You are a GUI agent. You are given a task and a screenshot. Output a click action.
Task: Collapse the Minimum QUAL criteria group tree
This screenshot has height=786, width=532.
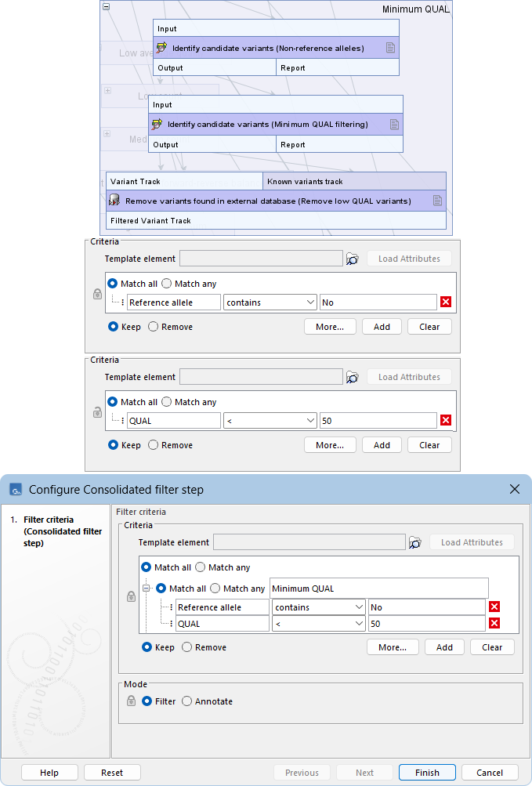click(147, 589)
